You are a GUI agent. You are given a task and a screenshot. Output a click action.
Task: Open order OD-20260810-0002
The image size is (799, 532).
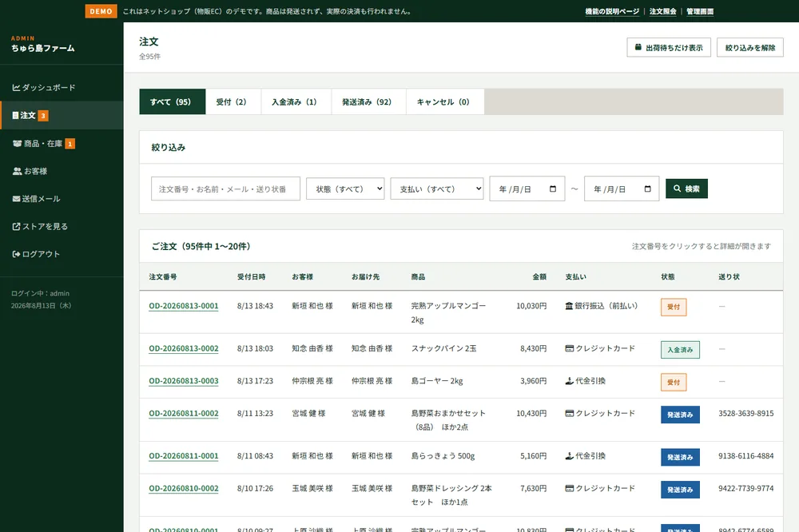[x=184, y=488]
